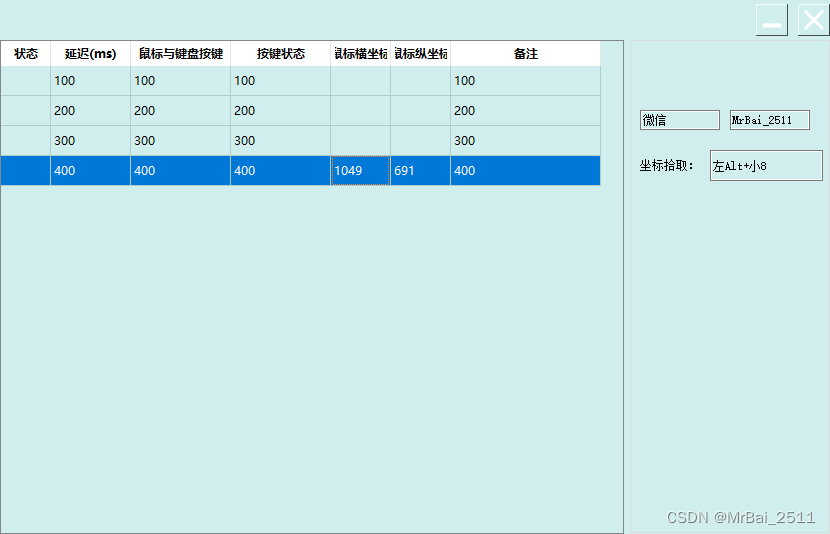Select the delay cell showing 200
830x534 pixels.
[x=91, y=111]
